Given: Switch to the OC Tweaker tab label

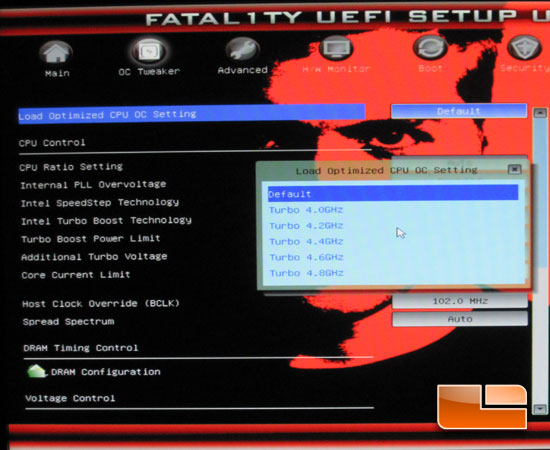Looking at the screenshot, I should [x=149, y=72].
